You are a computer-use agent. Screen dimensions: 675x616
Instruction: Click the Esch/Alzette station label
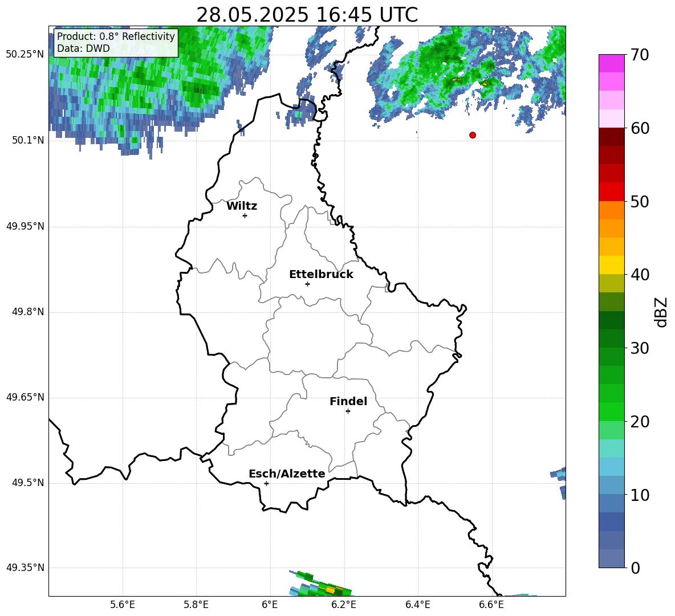[287, 474]
